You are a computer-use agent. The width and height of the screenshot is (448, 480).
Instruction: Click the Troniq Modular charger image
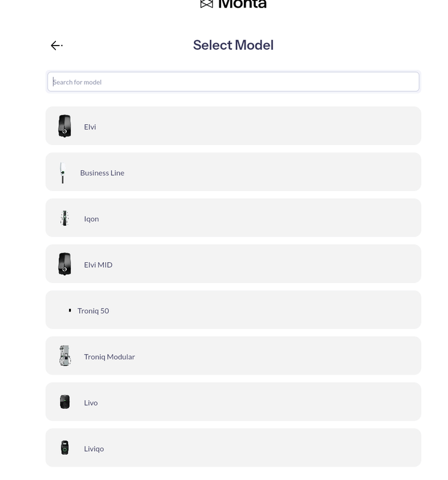coord(65,356)
